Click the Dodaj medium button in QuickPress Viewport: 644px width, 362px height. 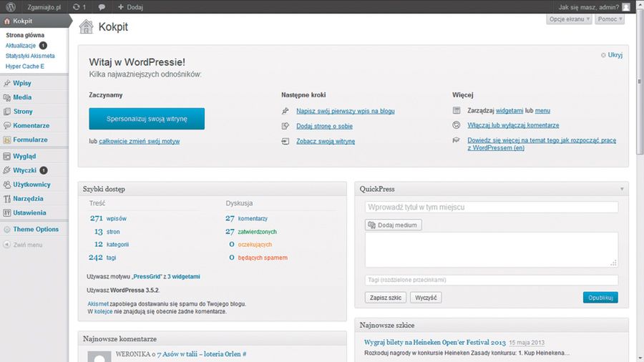394,225
